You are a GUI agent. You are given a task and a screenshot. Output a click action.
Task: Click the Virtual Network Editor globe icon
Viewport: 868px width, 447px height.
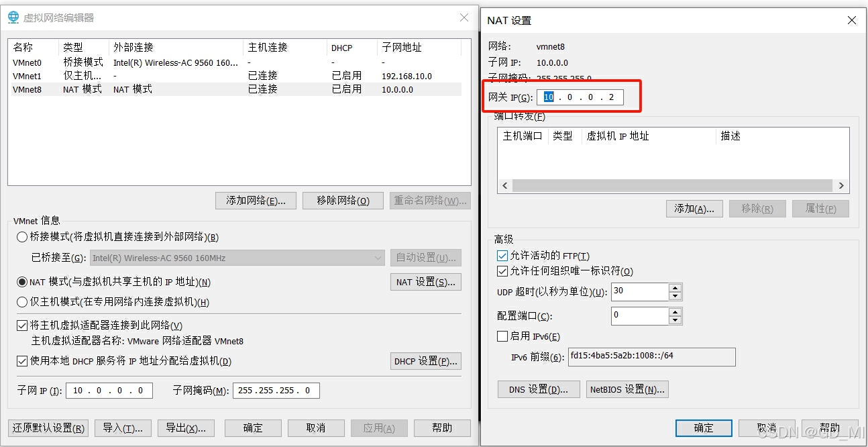(x=13, y=17)
